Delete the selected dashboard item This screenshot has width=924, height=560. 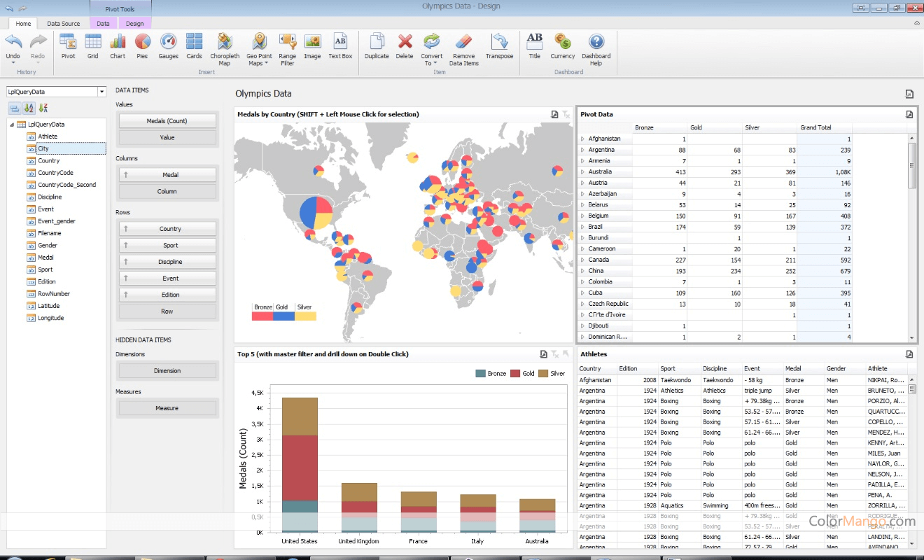click(x=405, y=45)
